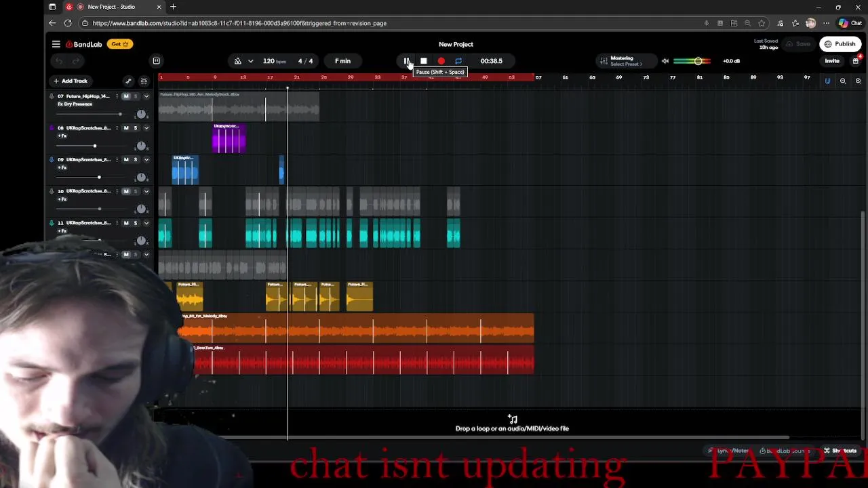Click the mic icon of track 07
Screen dimensions: 868x488
[52, 96]
